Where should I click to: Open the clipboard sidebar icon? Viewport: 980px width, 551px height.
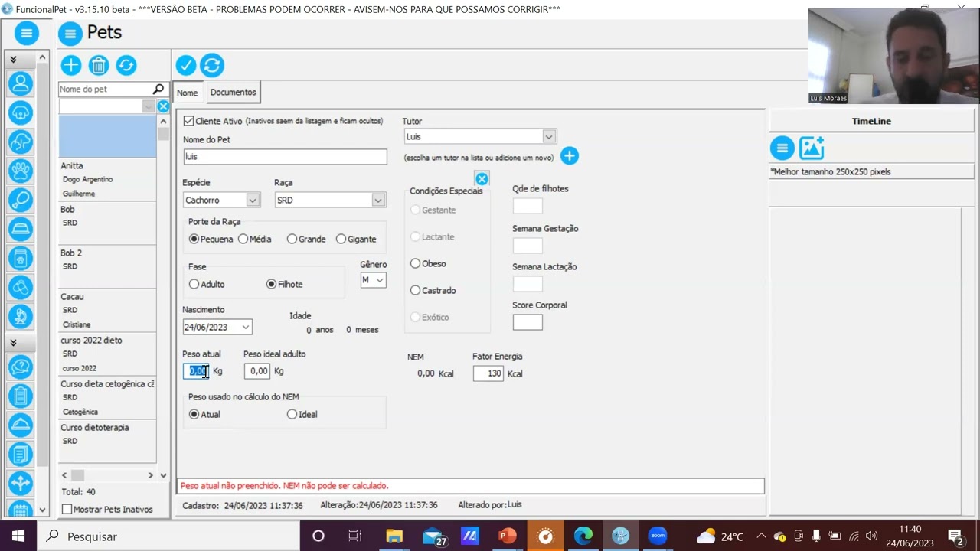[21, 396]
